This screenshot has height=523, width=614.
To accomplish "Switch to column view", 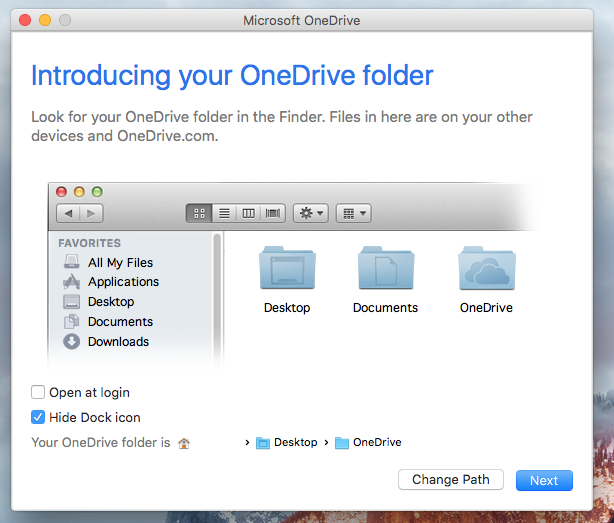I will 248,213.
